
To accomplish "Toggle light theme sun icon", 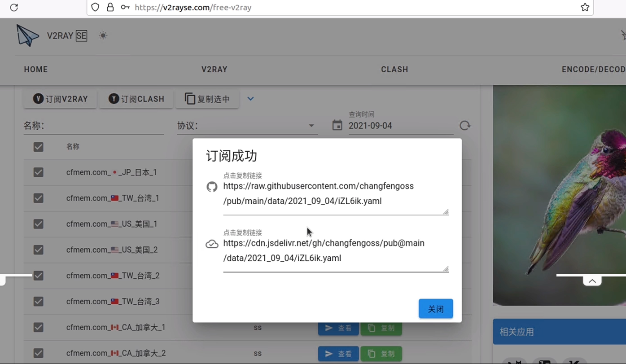I will (103, 35).
